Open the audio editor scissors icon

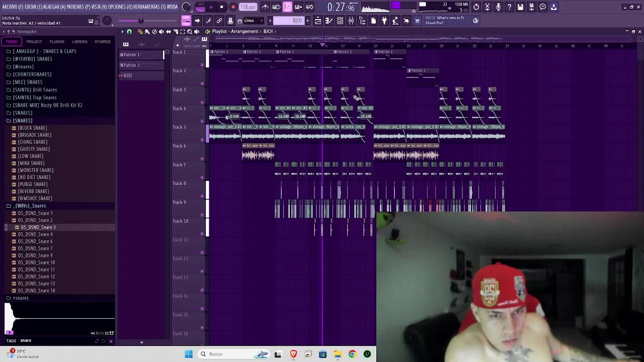tap(487, 7)
